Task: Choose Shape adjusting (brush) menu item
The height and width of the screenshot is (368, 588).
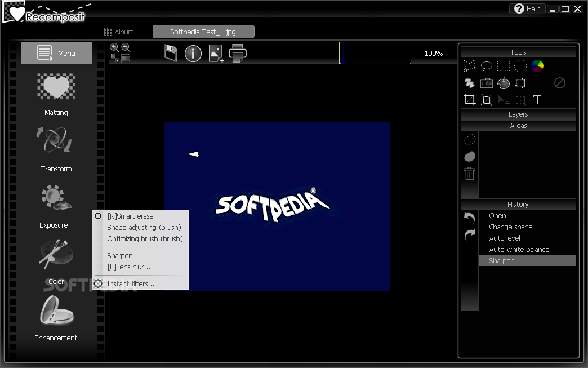Action: [x=140, y=227]
